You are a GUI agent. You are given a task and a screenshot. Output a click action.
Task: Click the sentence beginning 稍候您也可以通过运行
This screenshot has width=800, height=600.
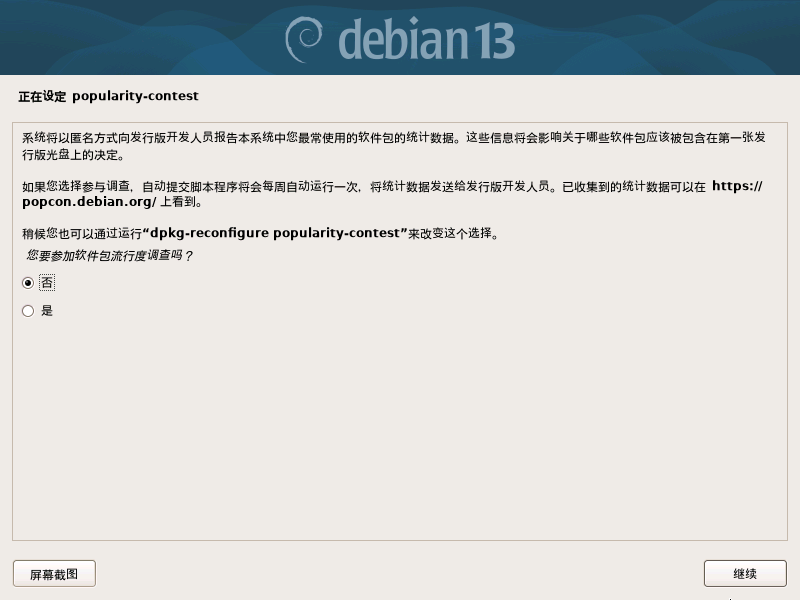[261, 233]
